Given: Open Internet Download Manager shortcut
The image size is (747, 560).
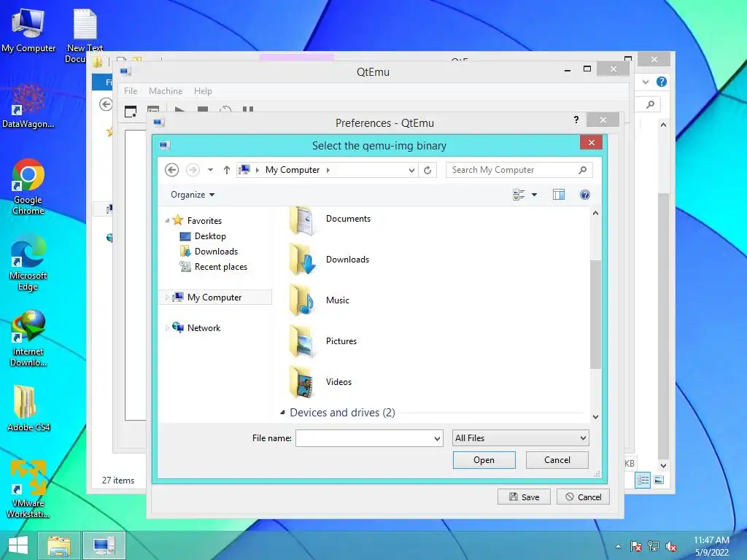Looking at the screenshot, I should (28, 338).
